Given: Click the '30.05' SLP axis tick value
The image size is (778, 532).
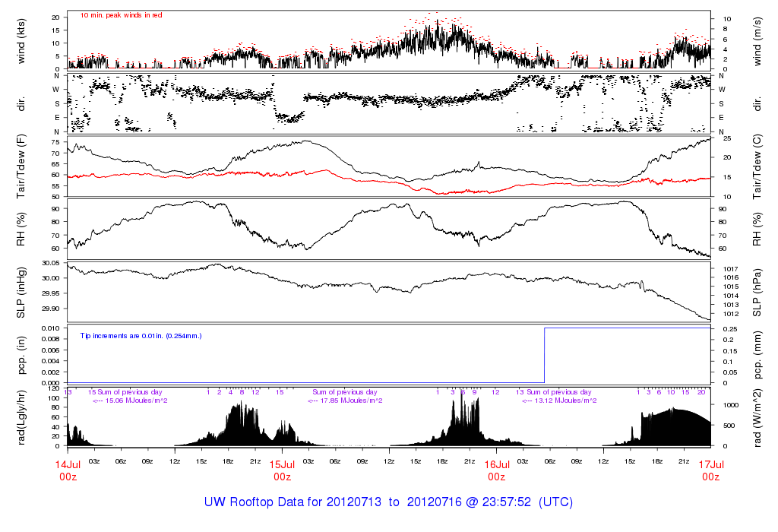Looking at the screenshot, I should pyautogui.click(x=51, y=263).
